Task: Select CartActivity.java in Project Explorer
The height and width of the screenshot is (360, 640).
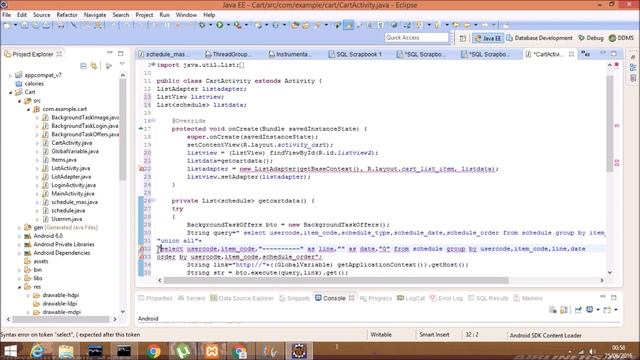Action: coord(71,143)
